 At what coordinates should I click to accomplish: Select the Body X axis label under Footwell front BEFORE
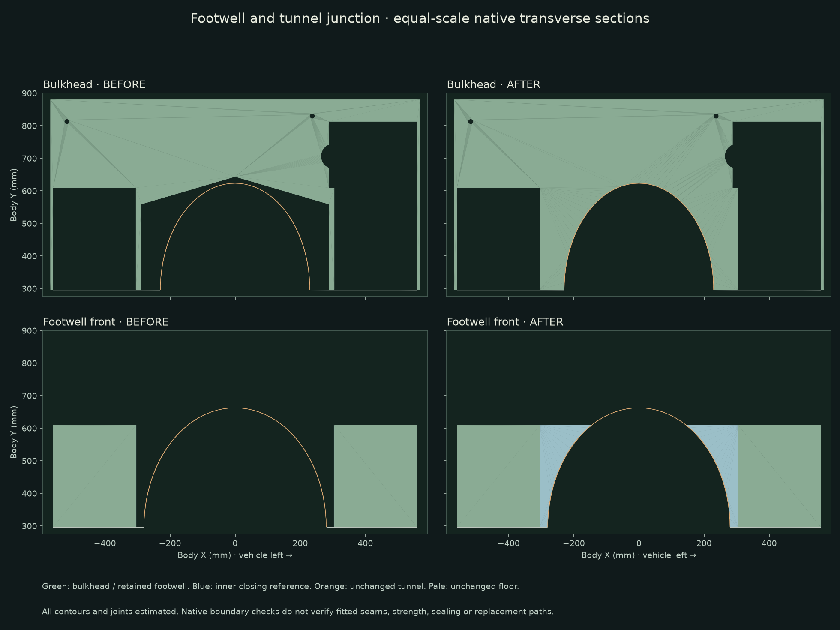(x=235, y=555)
